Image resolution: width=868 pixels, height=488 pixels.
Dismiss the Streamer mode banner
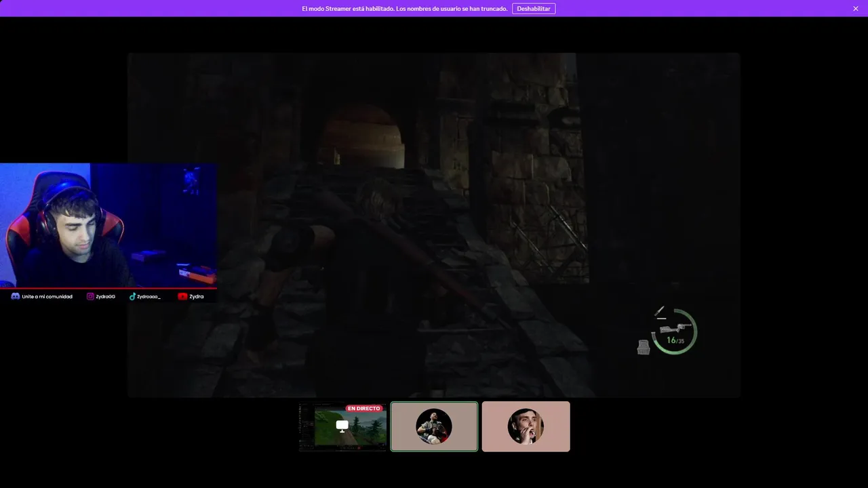tap(856, 9)
